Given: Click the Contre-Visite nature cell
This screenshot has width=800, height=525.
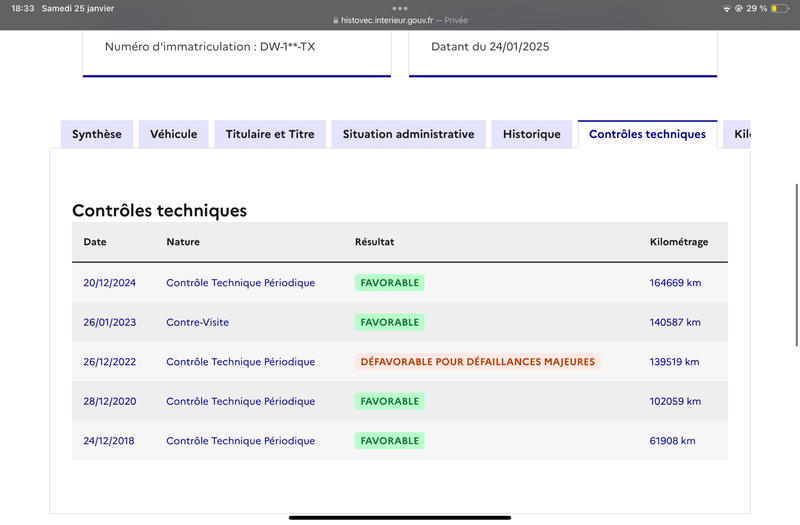Looking at the screenshot, I should point(197,322).
